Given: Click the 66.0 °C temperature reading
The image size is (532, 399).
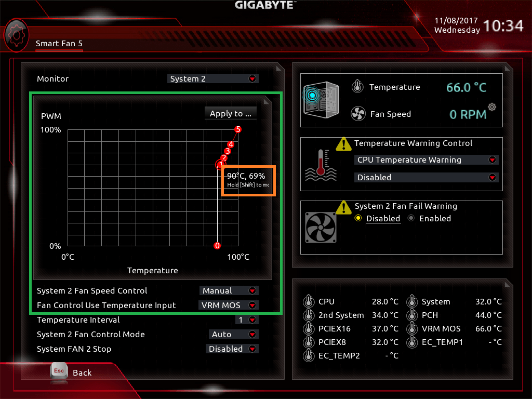Looking at the screenshot, I should pos(466,87).
